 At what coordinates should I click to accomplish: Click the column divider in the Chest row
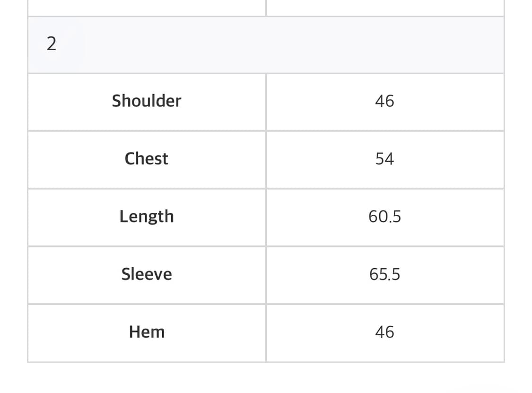(266, 159)
